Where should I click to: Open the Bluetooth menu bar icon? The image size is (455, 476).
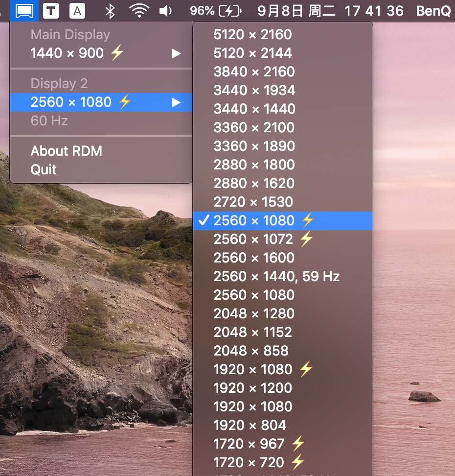110,11
